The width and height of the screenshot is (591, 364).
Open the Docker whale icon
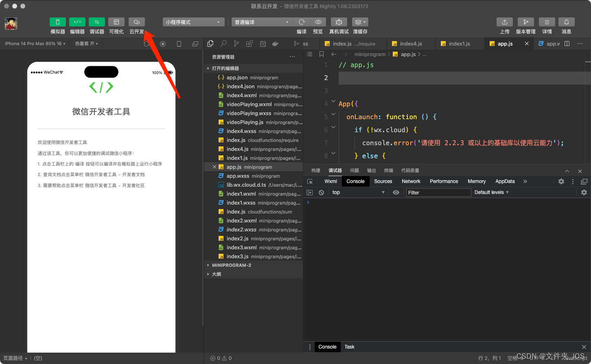[x=276, y=44]
